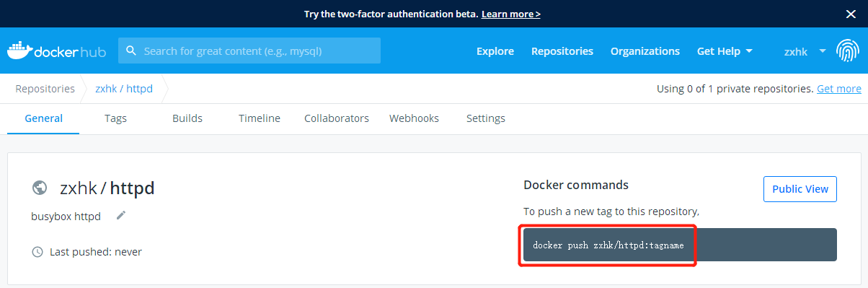Click the Docker commands heading

(x=576, y=185)
